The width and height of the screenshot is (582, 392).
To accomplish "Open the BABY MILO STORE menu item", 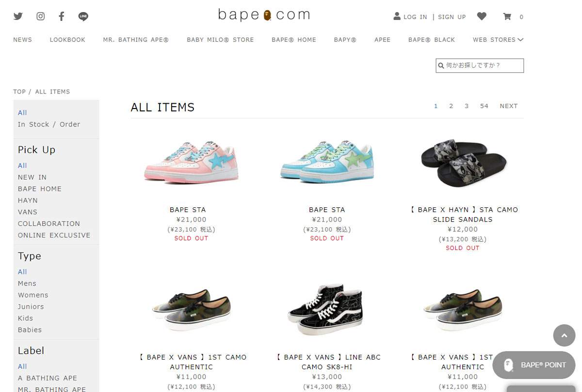I will [x=220, y=40].
